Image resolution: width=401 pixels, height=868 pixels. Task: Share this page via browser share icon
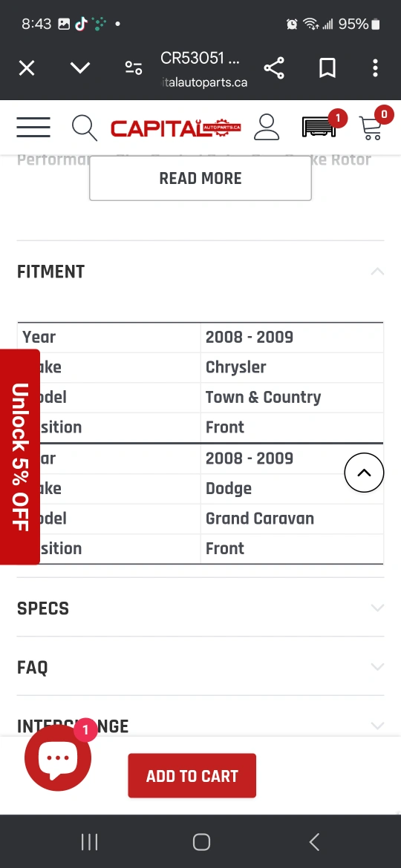click(x=274, y=68)
